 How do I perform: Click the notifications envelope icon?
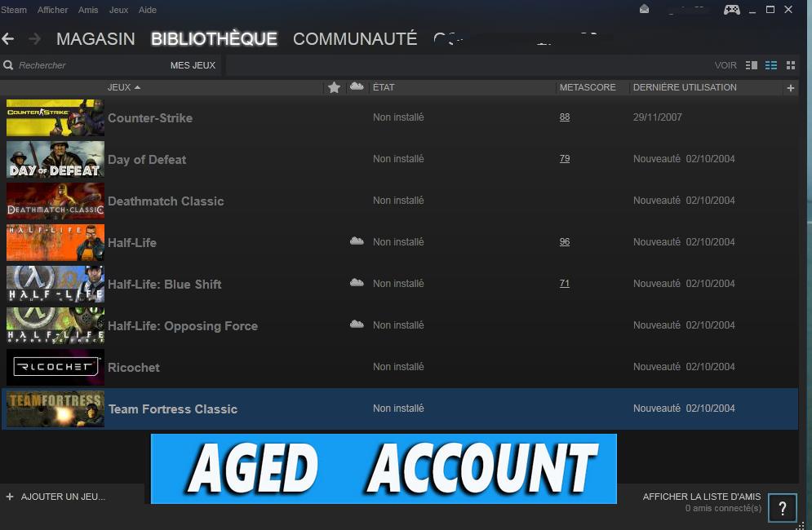click(644, 9)
